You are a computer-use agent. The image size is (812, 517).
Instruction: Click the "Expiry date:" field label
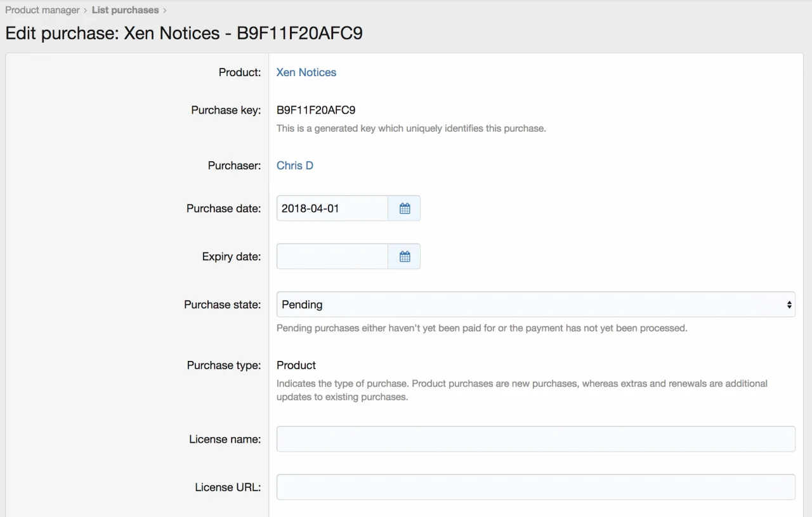point(231,256)
